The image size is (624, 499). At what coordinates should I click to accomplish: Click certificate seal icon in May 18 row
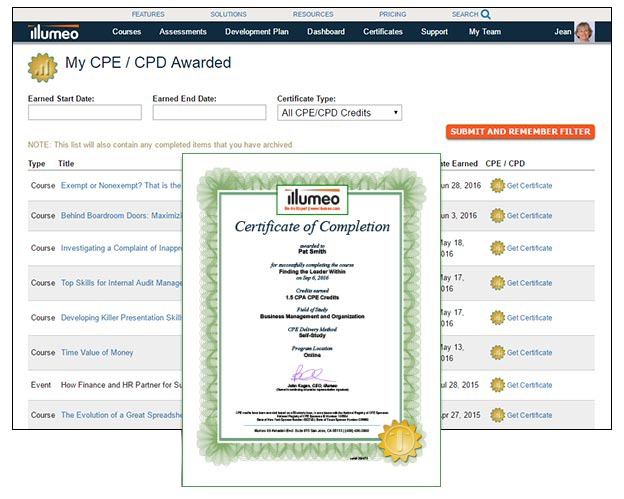point(497,248)
